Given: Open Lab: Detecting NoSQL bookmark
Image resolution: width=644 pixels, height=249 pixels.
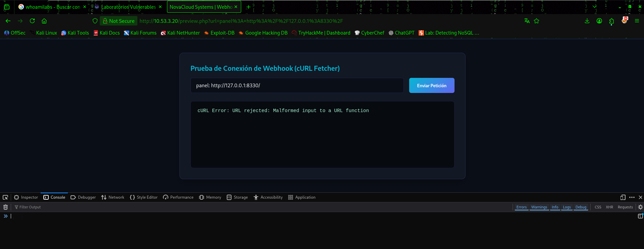Looking at the screenshot, I should click(x=449, y=33).
